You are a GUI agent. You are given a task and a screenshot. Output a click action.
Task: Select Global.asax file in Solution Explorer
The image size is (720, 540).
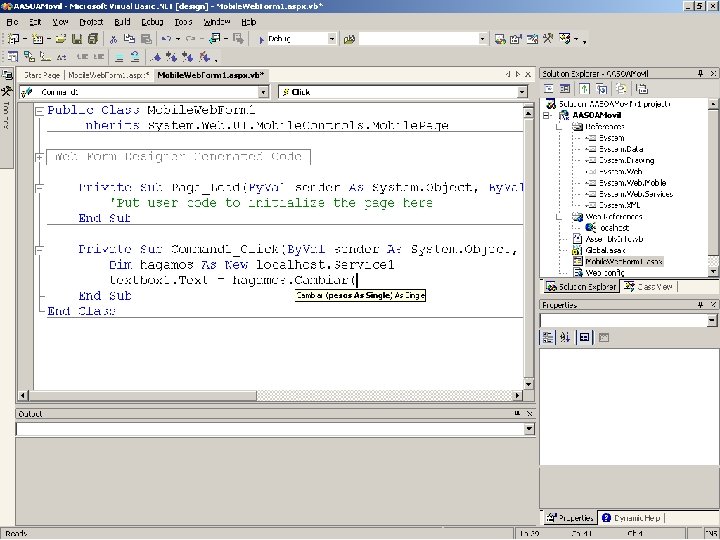(x=605, y=250)
